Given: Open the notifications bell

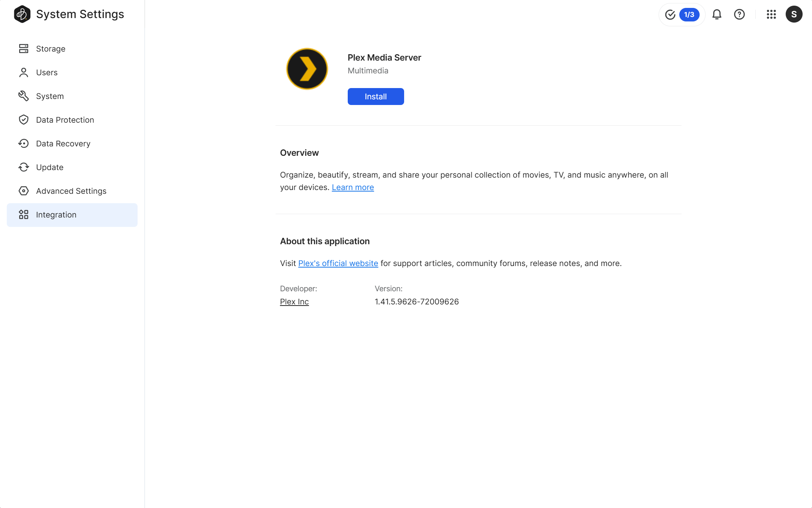Looking at the screenshot, I should [x=717, y=14].
